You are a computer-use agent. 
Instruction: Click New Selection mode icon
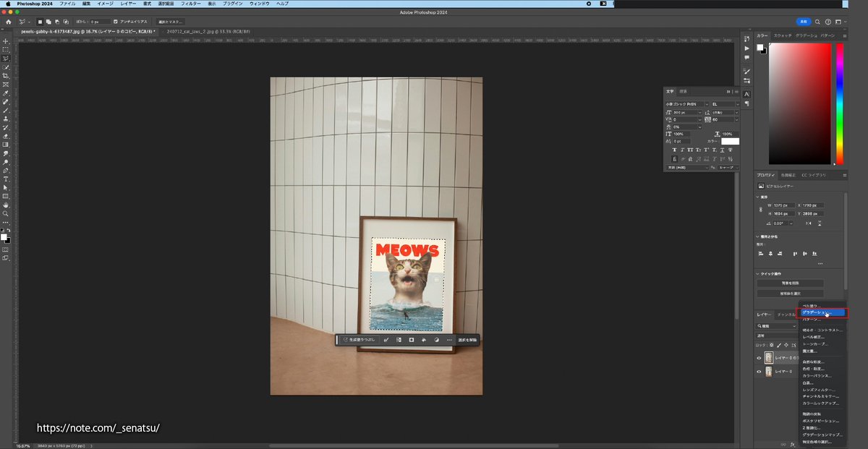point(41,22)
